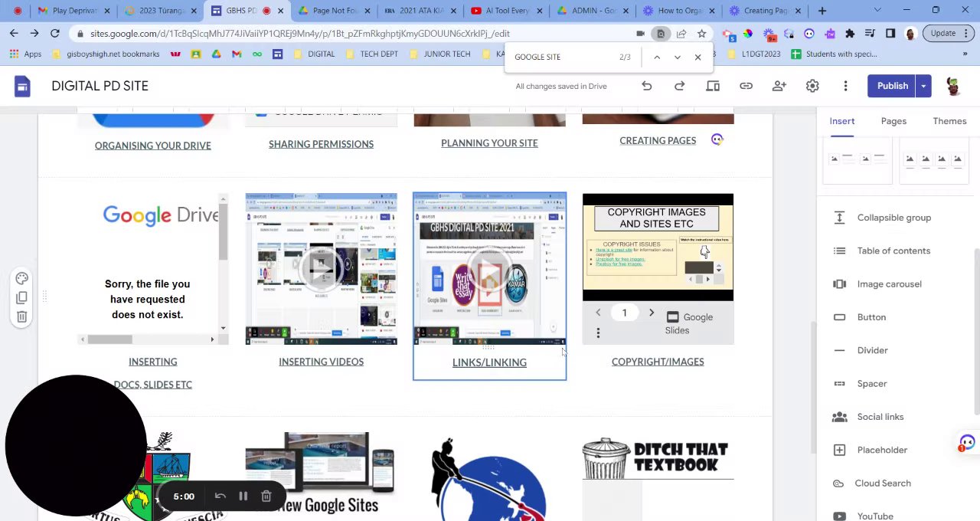Switch to the Themes tab

click(x=949, y=121)
